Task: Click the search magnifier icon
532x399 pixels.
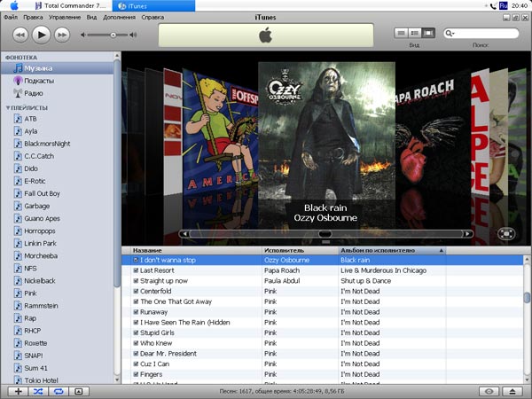Action: (450, 34)
